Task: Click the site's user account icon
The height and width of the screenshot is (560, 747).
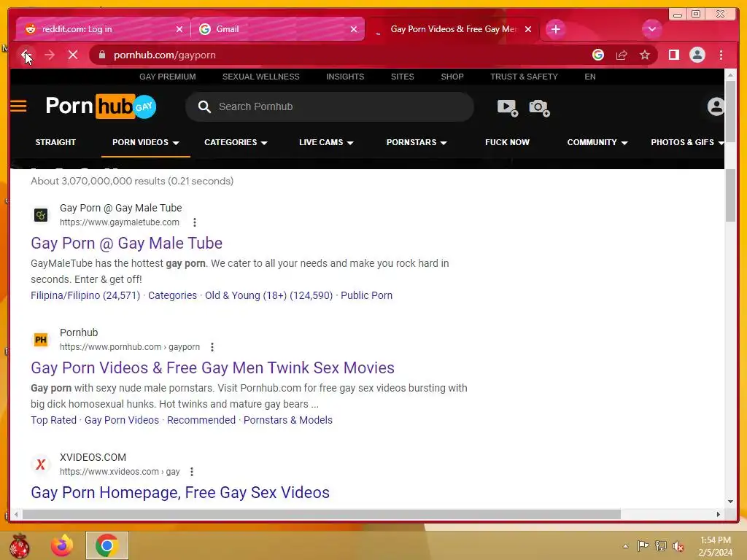Action: tap(716, 106)
